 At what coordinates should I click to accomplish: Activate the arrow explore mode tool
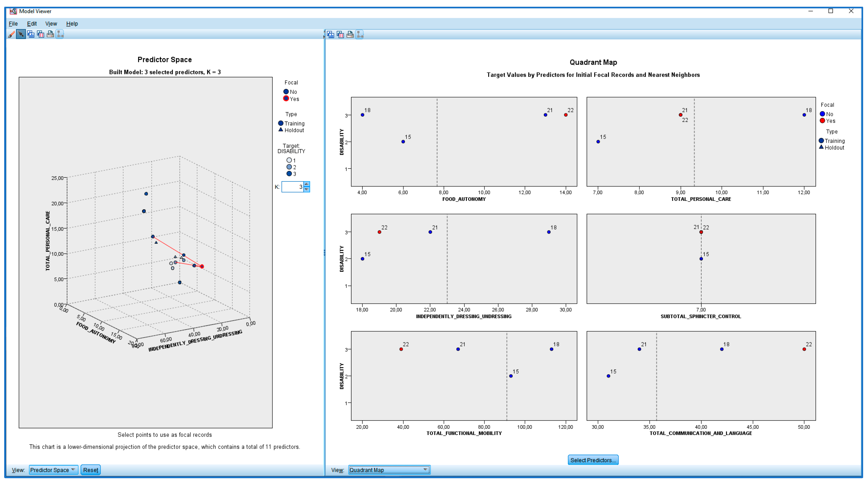(x=21, y=34)
